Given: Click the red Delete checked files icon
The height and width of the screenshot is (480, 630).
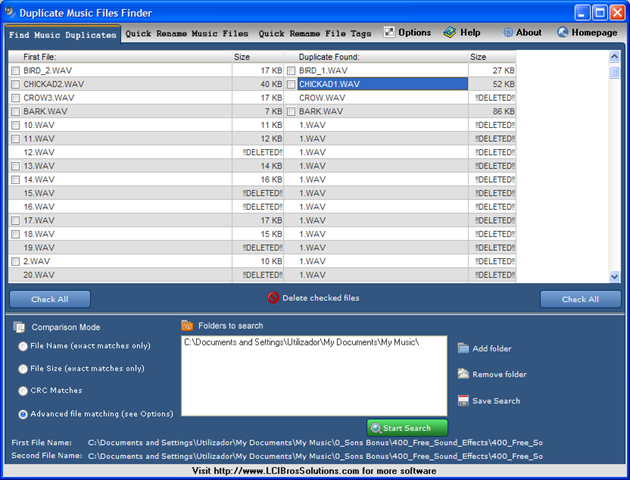Looking at the screenshot, I should tap(273, 298).
